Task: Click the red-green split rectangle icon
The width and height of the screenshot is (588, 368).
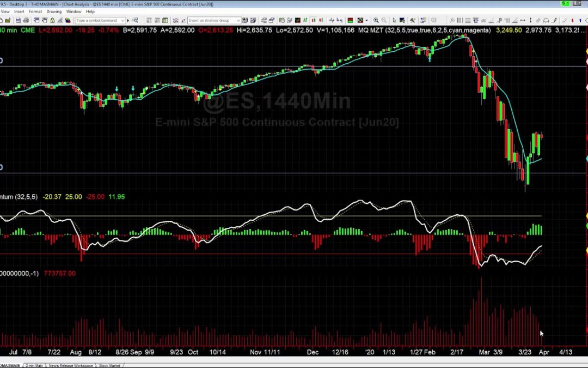Action: 350,20
